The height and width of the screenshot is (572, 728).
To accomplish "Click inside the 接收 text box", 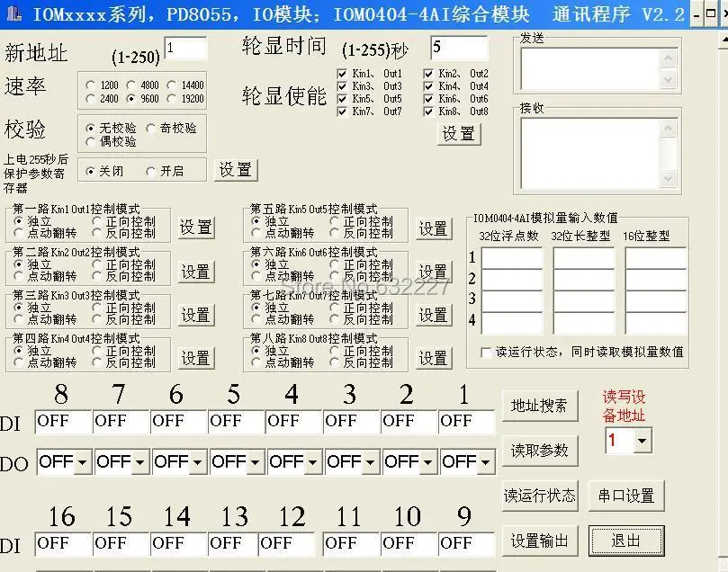I will tap(590, 153).
